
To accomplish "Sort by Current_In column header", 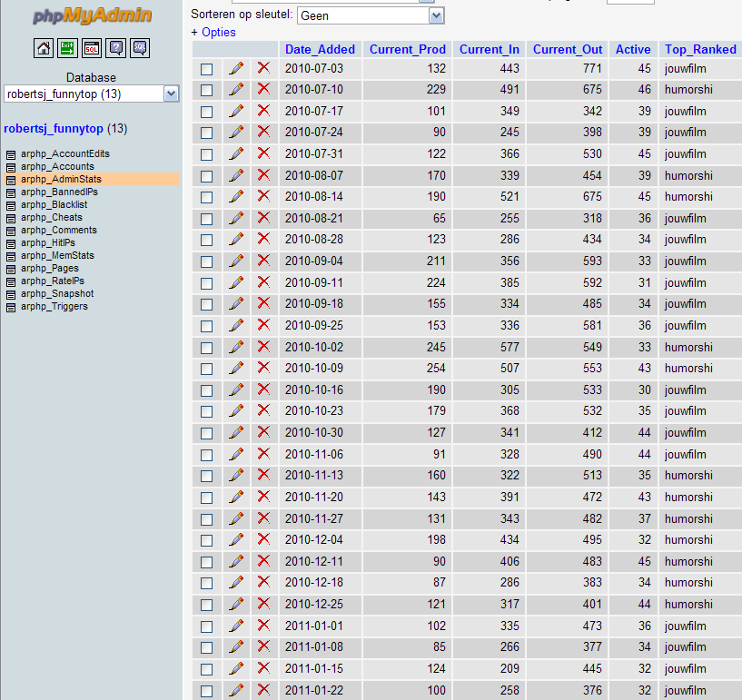I will coord(490,49).
